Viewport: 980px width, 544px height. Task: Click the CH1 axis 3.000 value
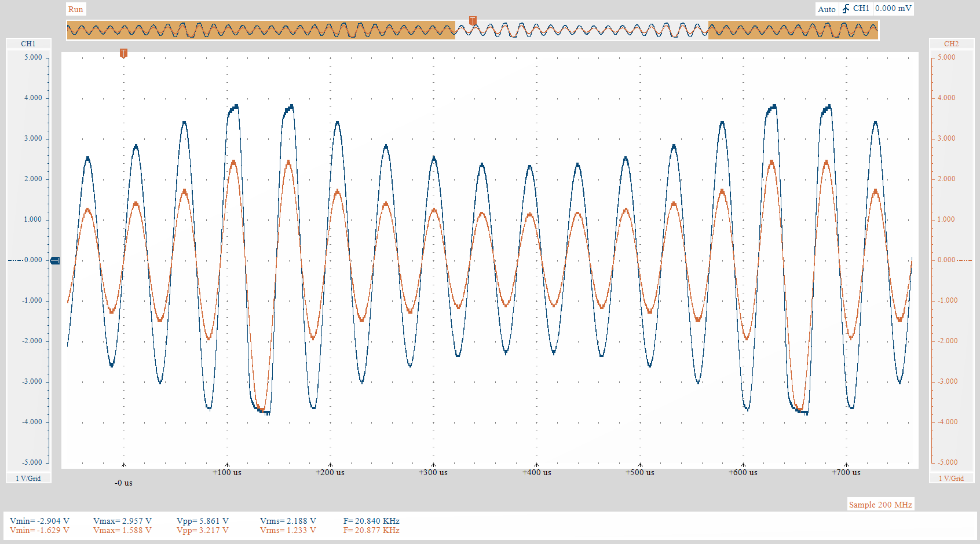[x=33, y=138]
